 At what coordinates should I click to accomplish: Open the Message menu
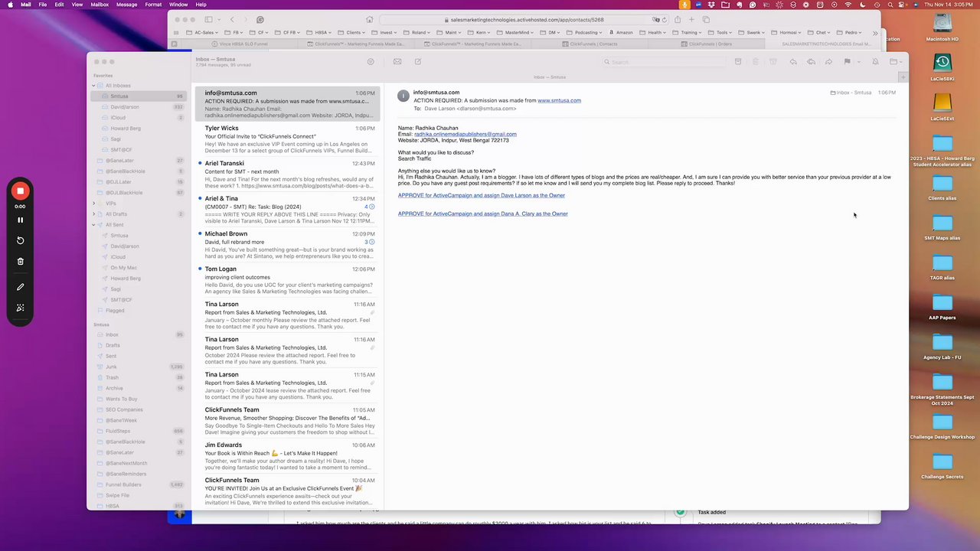[126, 5]
